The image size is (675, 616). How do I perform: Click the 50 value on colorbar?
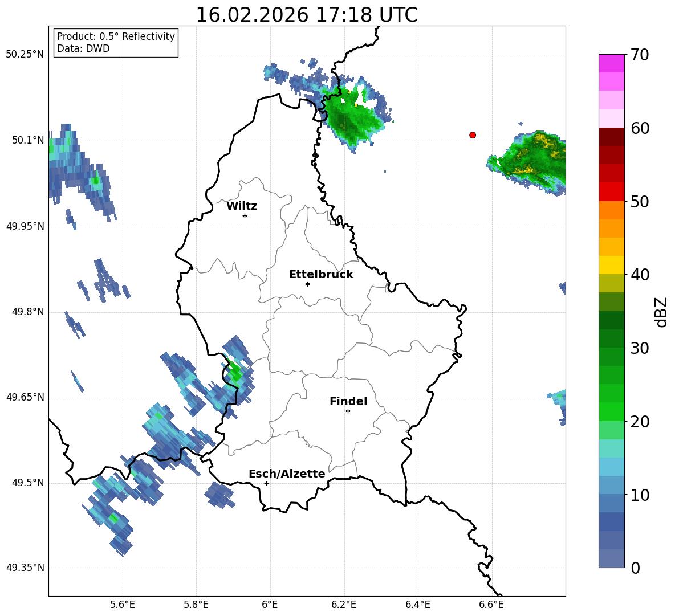click(640, 201)
